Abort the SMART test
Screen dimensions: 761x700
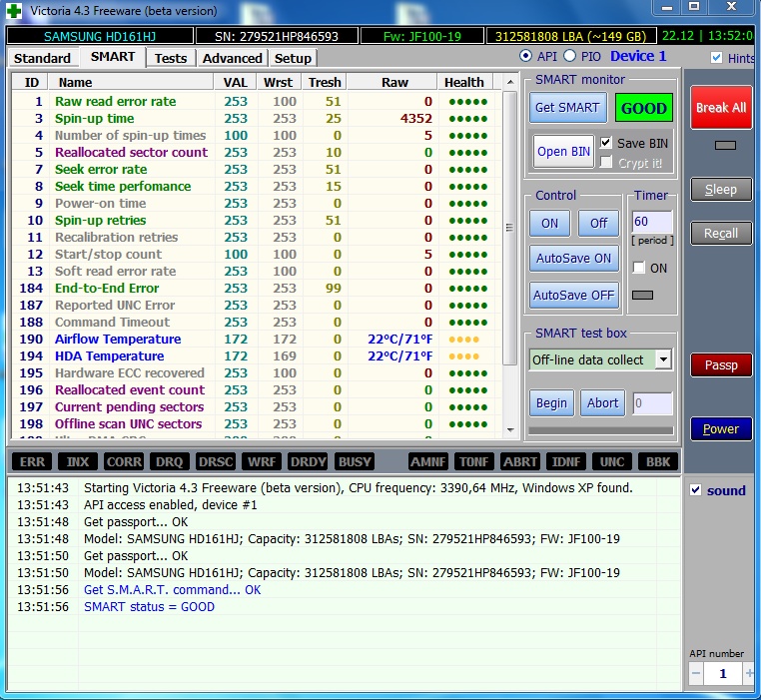click(x=603, y=402)
